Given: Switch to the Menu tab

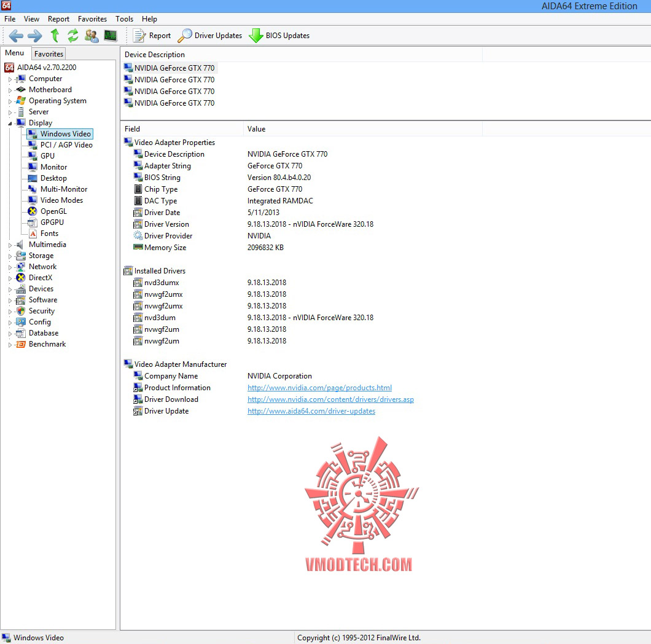Looking at the screenshot, I should 15,53.
